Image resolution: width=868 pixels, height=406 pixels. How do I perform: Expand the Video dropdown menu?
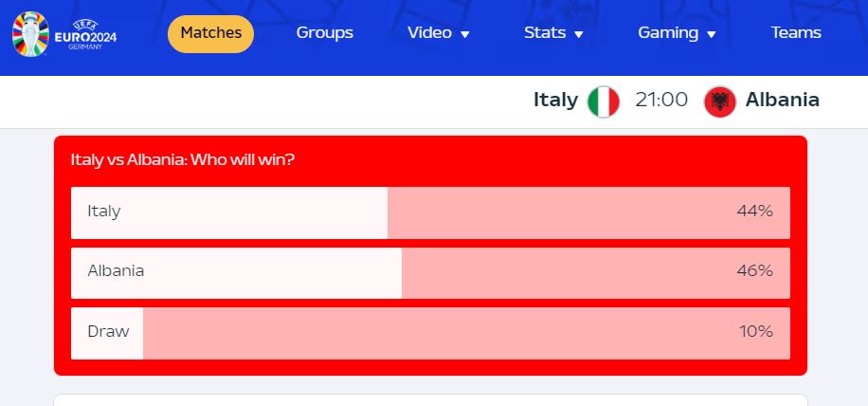[x=439, y=33]
